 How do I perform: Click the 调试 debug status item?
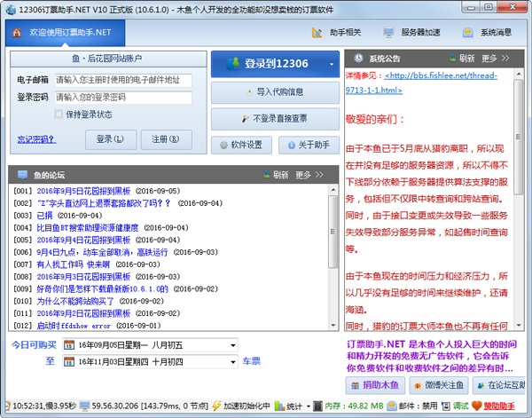click(x=455, y=406)
